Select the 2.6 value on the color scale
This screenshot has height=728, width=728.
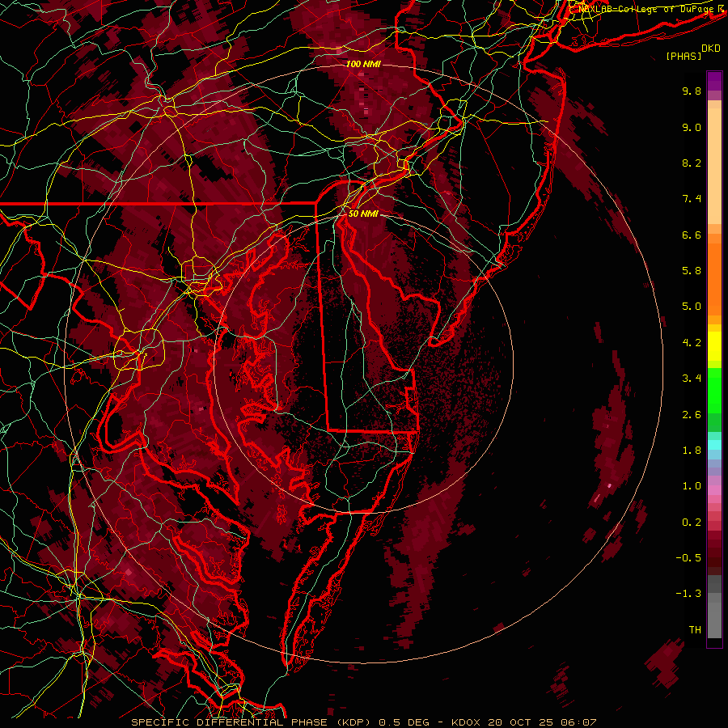point(692,415)
